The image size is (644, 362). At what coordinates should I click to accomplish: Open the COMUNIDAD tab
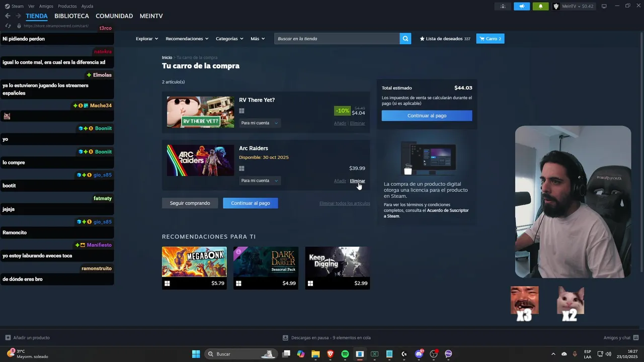[114, 16]
